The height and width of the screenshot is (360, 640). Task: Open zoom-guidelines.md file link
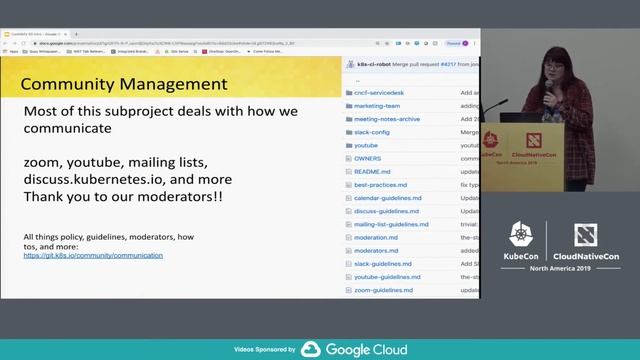(x=383, y=290)
